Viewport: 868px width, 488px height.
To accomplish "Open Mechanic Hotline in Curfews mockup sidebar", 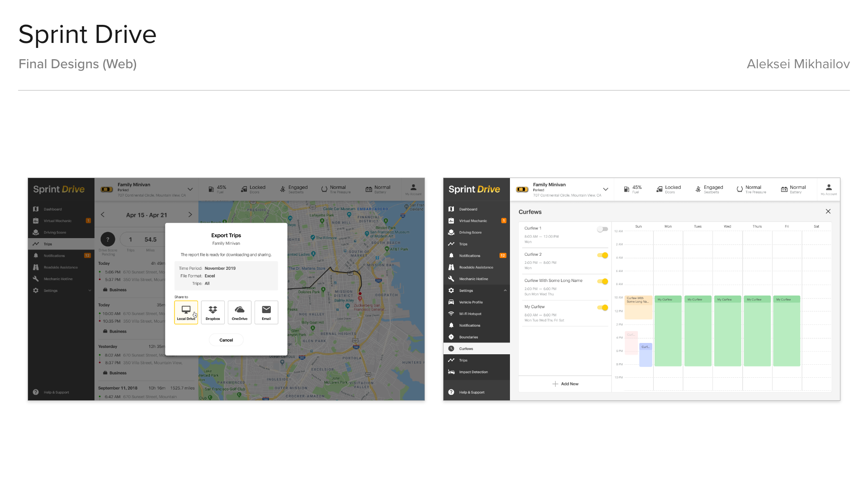I will (476, 279).
